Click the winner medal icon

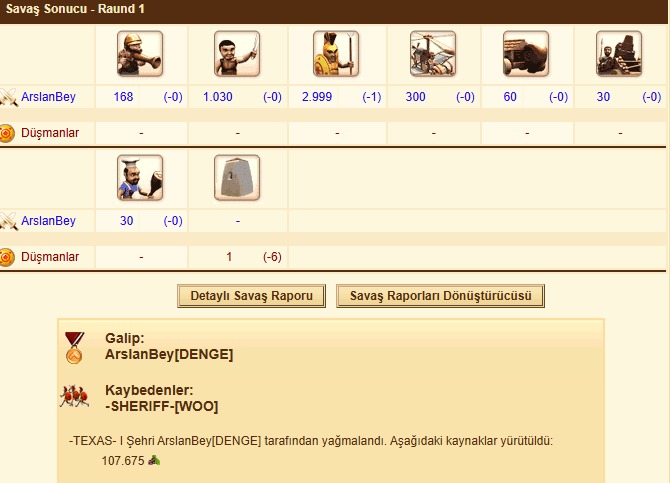coord(74,348)
